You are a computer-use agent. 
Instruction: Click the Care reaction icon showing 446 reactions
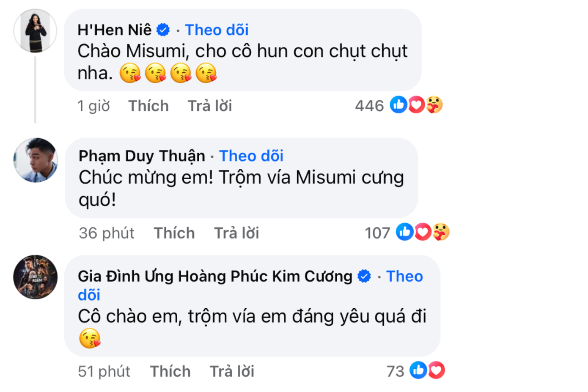[x=433, y=105]
